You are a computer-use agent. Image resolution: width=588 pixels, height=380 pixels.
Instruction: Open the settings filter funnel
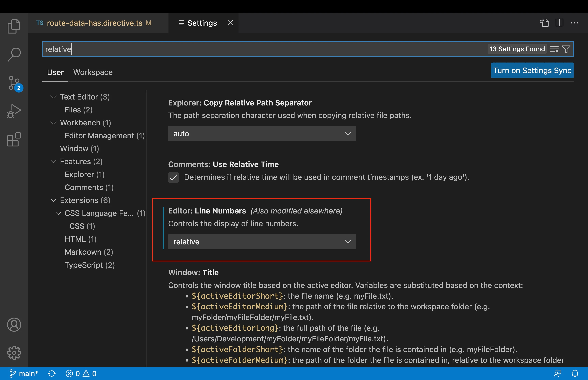(566, 49)
